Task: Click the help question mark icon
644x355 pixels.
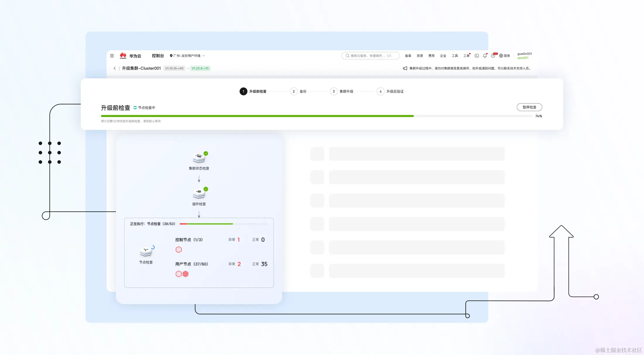Action: (493, 56)
